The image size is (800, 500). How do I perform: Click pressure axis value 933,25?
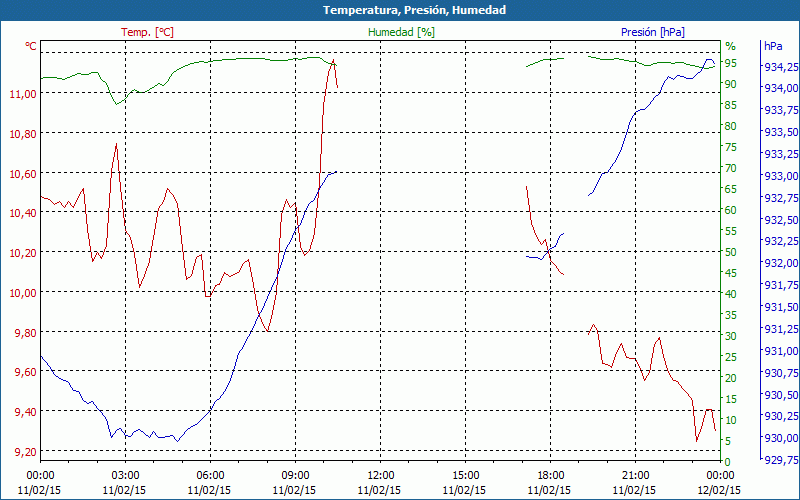(x=781, y=154)
